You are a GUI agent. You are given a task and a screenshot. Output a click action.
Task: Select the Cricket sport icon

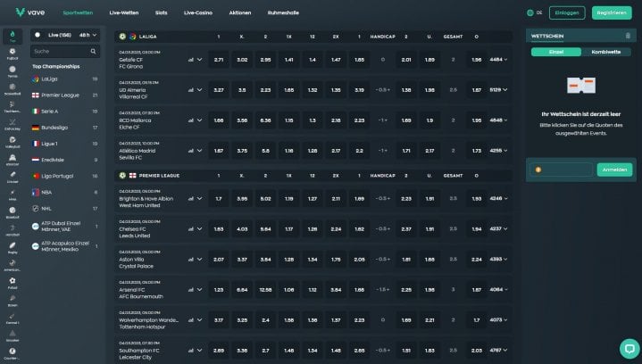[13, 177]
